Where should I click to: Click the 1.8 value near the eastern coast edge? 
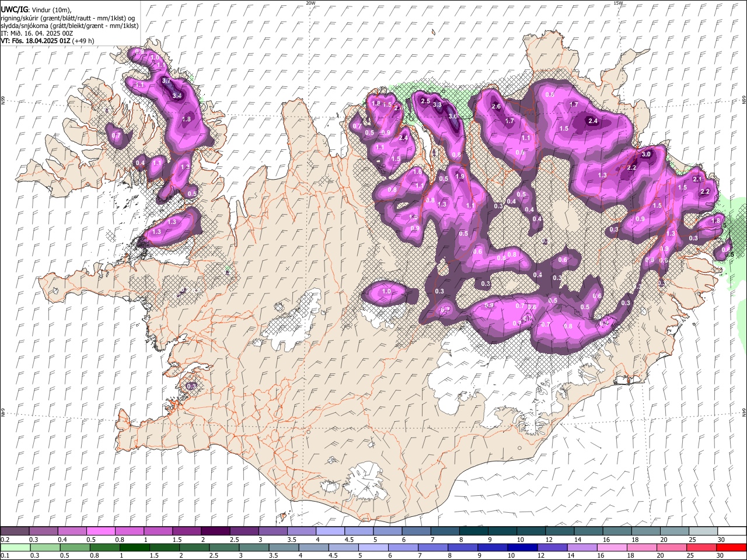coord(716,220)
